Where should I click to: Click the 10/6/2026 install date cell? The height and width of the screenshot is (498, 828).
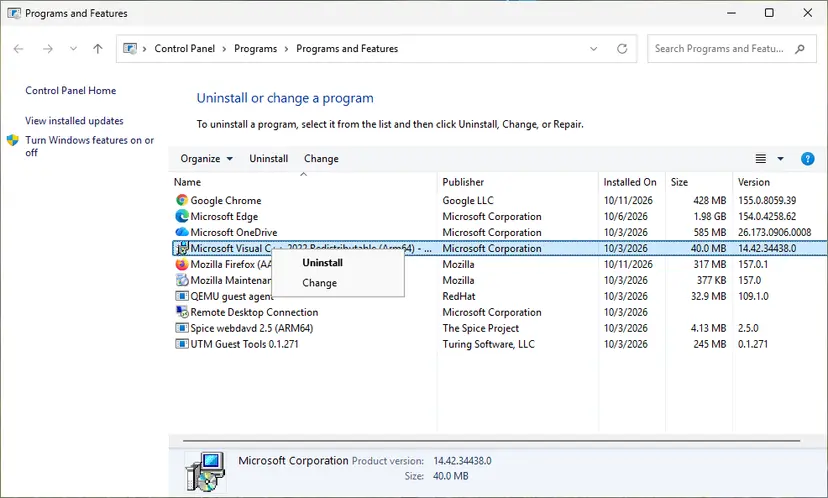pyautogui.click(x=626, y=216)
